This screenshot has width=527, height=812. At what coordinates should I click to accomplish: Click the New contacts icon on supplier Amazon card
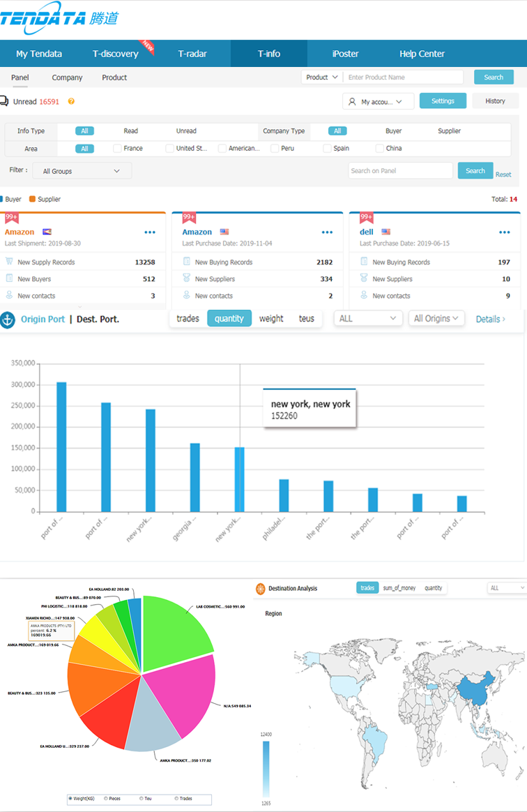9,295
